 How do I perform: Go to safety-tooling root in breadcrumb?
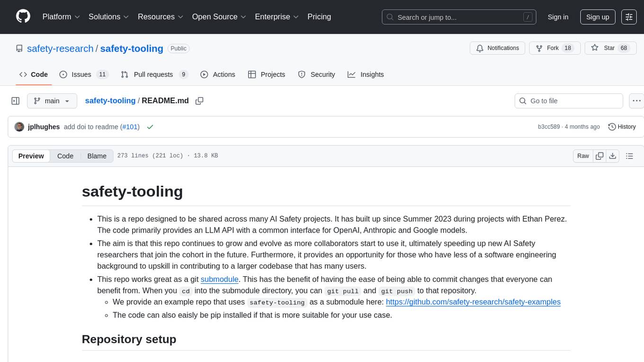110,100
